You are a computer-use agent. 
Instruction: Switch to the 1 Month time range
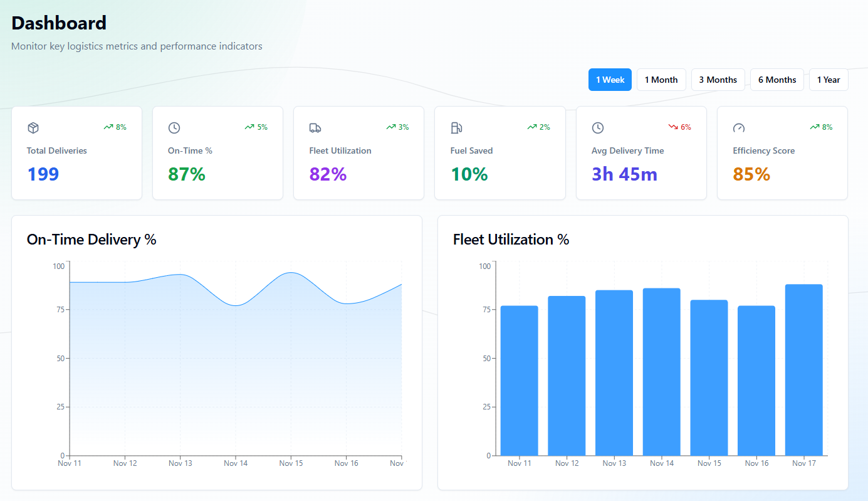[661, 80]
